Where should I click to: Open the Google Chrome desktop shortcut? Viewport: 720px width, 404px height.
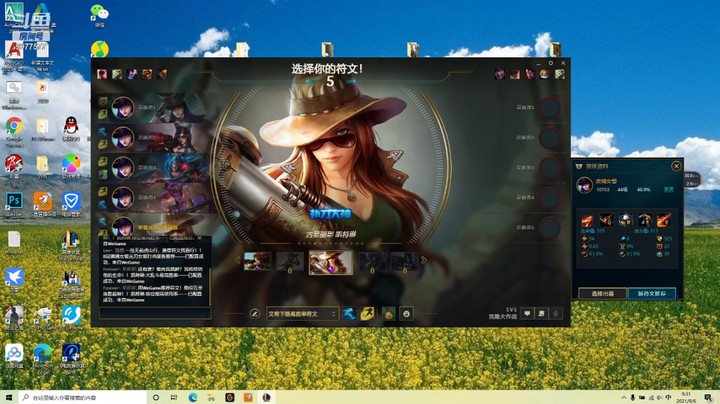click(14, 131)
